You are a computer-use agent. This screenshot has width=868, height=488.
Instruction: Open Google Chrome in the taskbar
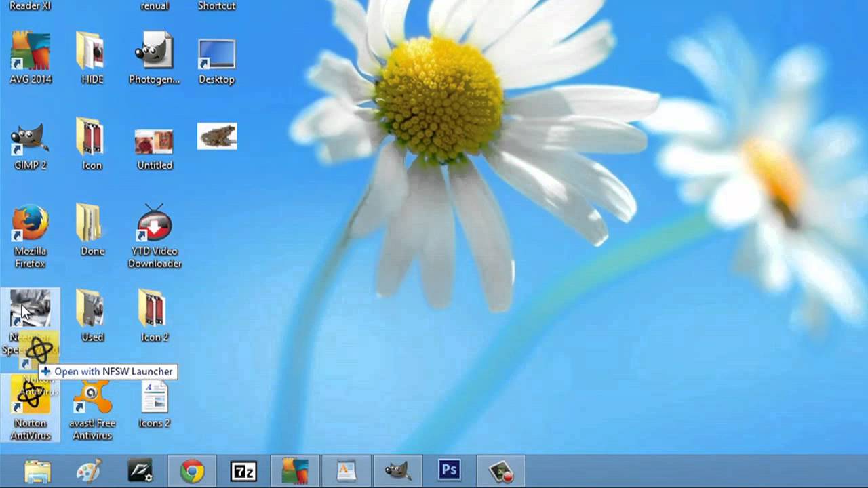pos(192,469)
